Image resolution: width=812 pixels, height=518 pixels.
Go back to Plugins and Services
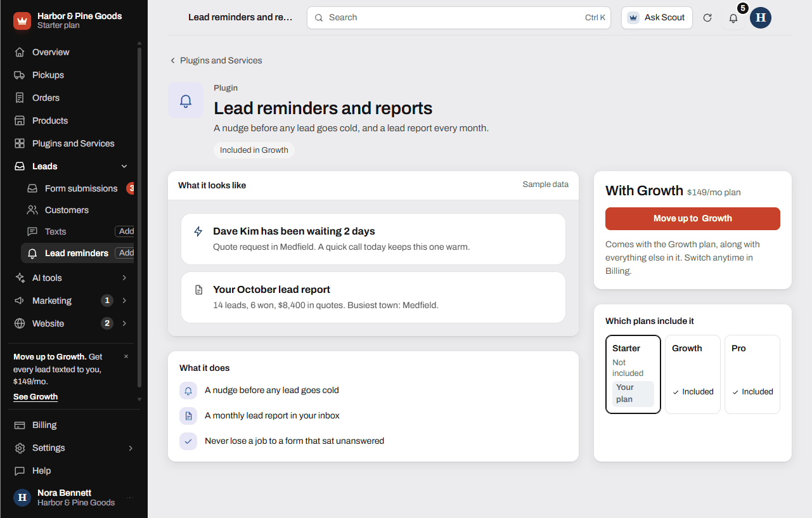[216, 60]
